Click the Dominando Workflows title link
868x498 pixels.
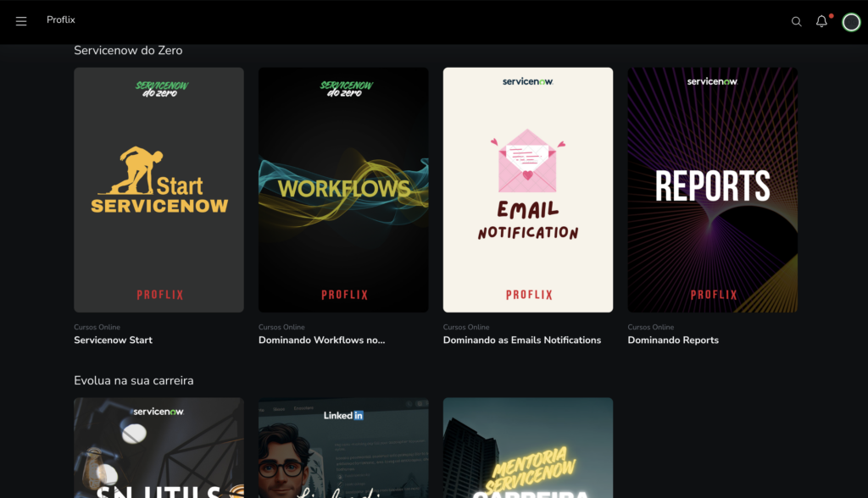point(321,340)
